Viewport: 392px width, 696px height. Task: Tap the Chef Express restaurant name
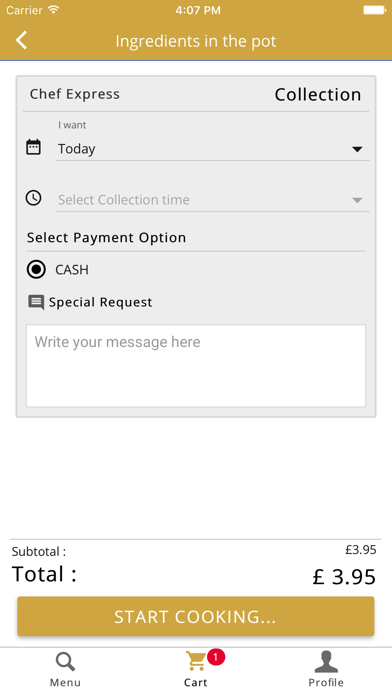pyautogui.click(x=75, y=94)
